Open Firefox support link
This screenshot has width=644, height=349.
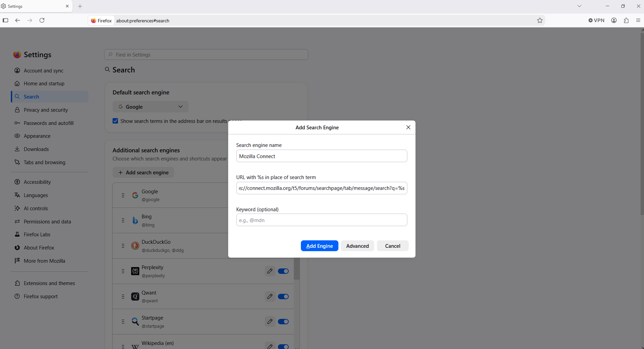point(50,296)
